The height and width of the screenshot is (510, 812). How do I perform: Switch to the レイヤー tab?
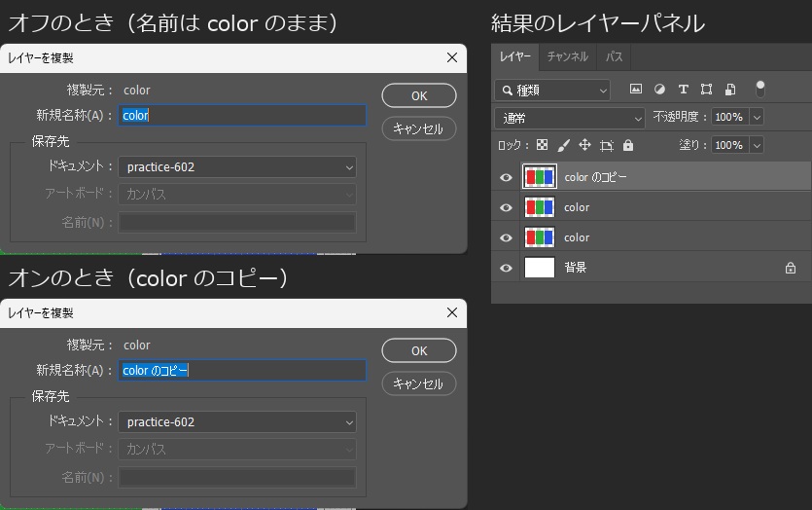514,56
